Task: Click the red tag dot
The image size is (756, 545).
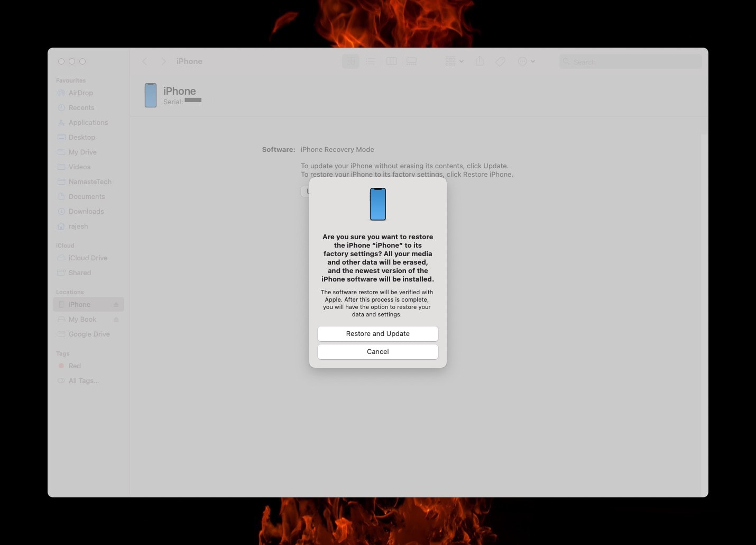Action: point(61,366)
